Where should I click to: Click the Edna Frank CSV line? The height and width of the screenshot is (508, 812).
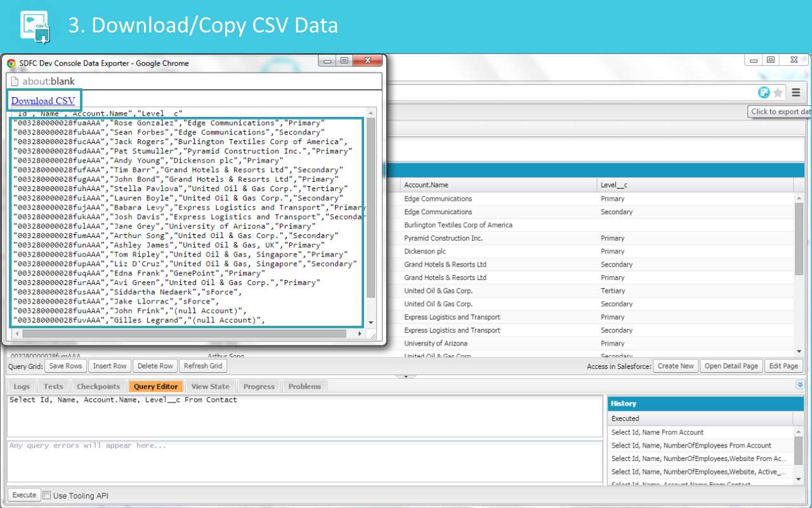pos(140,273)
